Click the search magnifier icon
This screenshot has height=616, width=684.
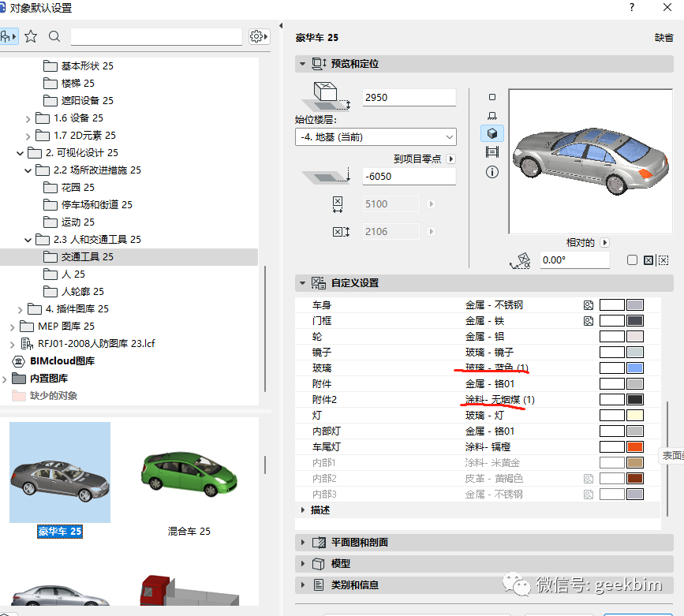(54, 36)
